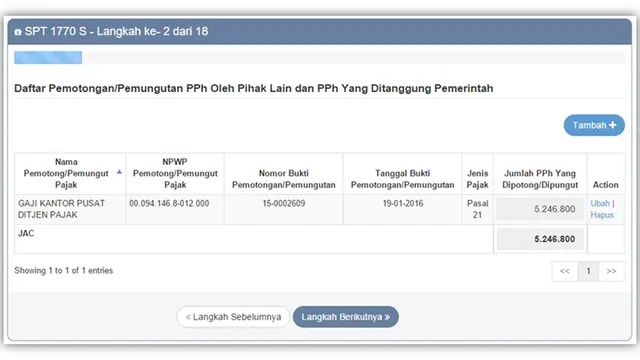Click the Nomor Bukti Pemotongan/Pemungutan column header
This screenshot has width=640, height=360.
click(284, 173)
